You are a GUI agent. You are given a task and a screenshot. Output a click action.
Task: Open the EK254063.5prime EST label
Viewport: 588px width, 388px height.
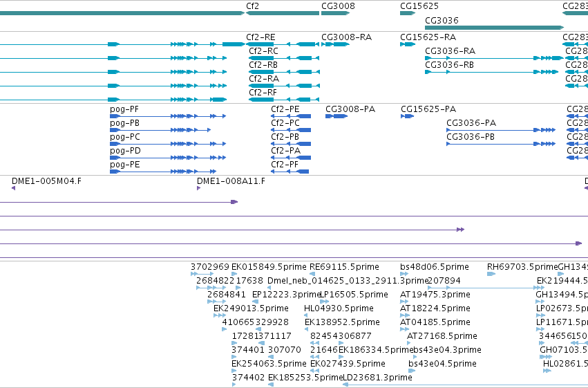[269, 364]
